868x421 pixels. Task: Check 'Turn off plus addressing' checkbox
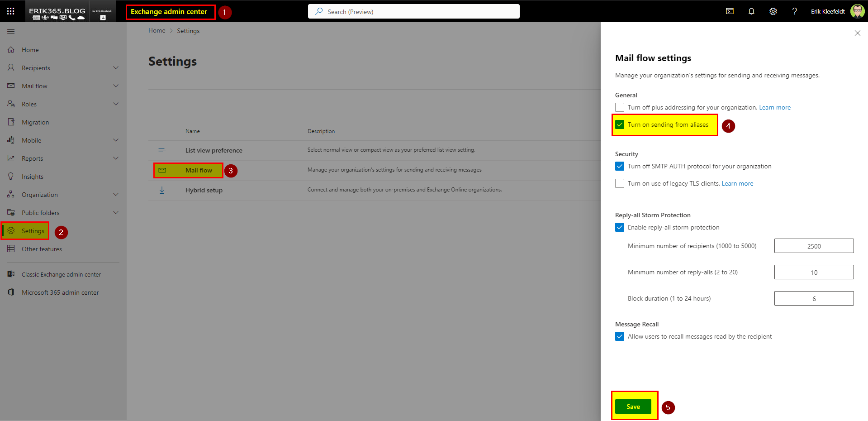pos(620,107)
